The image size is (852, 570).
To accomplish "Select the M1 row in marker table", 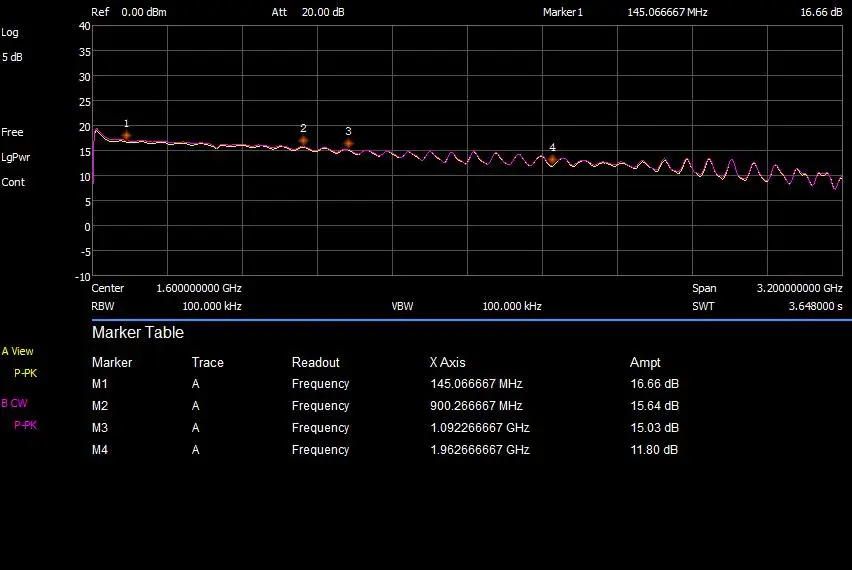I will tap(385, 384).
